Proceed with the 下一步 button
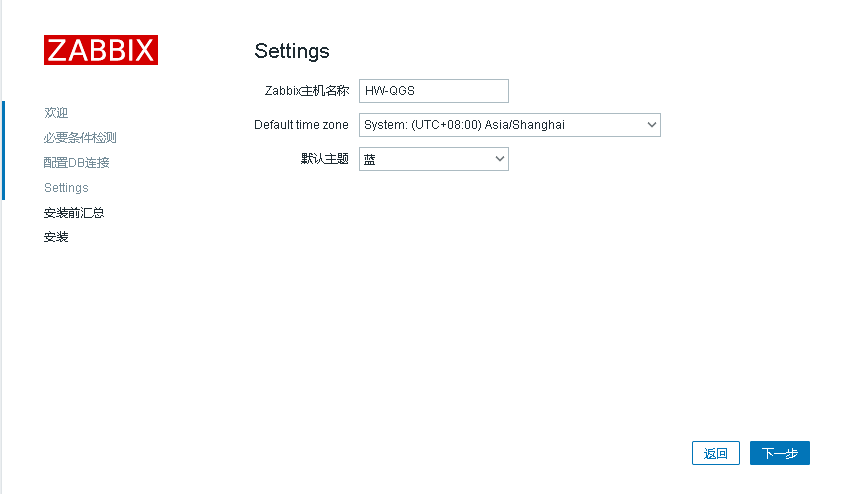Viewport: 843px width, 494px height. 780,453
